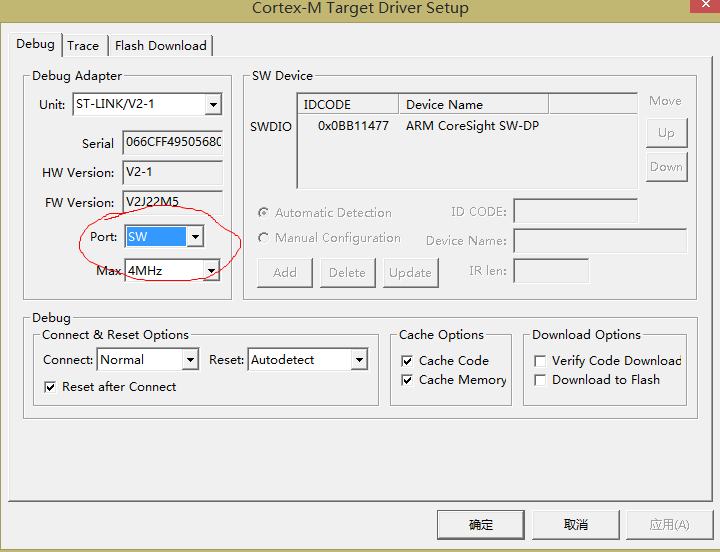Toggle Reset after Connect checkbox
Viewport: 720px width, 552px height.
50,387
